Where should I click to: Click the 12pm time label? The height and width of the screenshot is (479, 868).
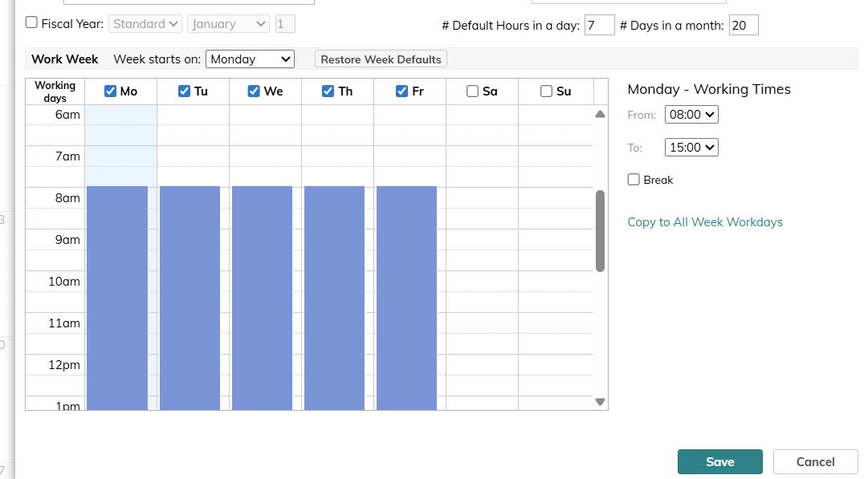pyautogui.click(x=64, y=365)
